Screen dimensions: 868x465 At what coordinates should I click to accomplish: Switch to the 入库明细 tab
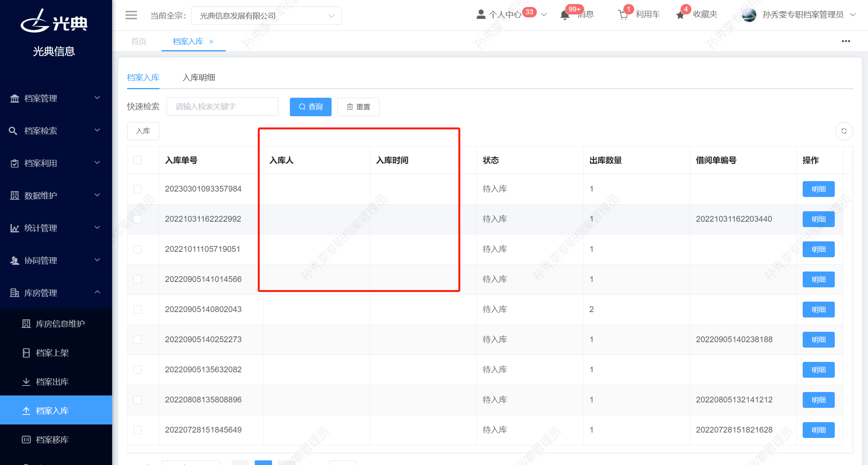coord(199,78)
